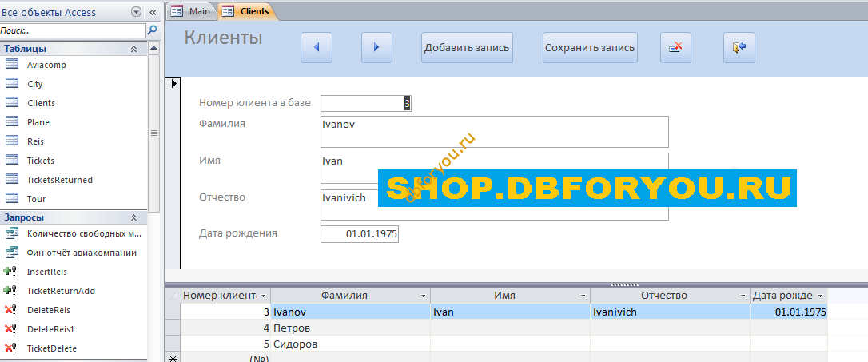Click the Добавить запись button
868x362 pixels.
pyautogui.click(x=467, y=48)
